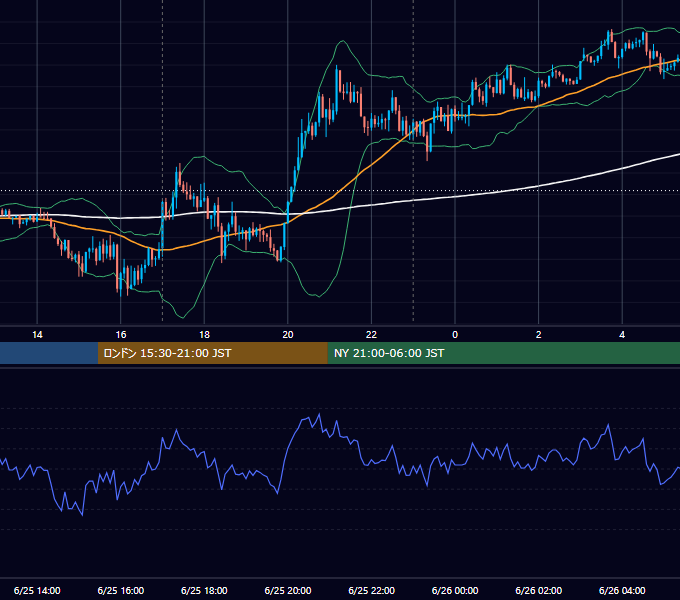This screenshot has width=680, height=600.
Task: Click the blue session band left of ロンドン
Action: pyautogui.click(x=49, y=353)
